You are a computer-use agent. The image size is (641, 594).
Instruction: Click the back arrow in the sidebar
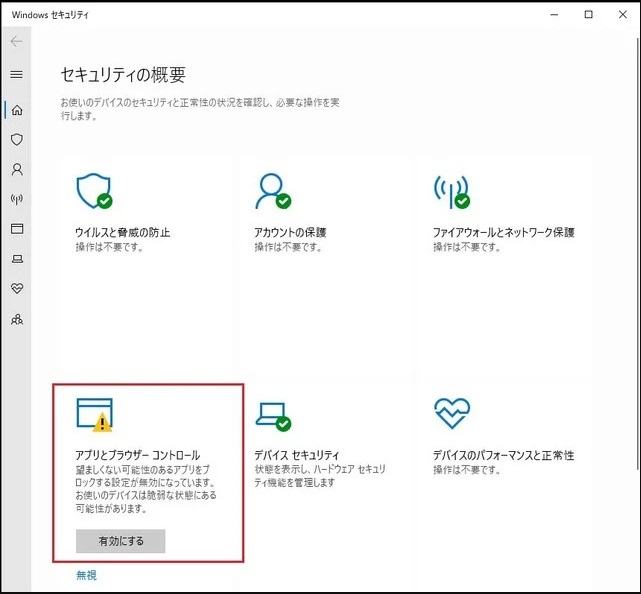click(16, 41)
